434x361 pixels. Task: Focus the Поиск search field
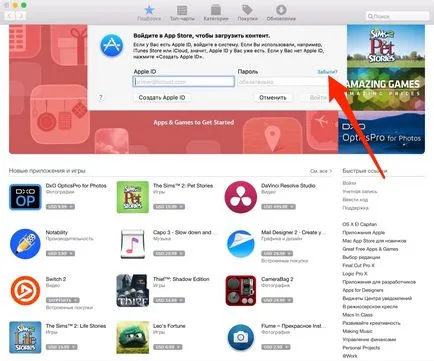click(x=397, y=16)
